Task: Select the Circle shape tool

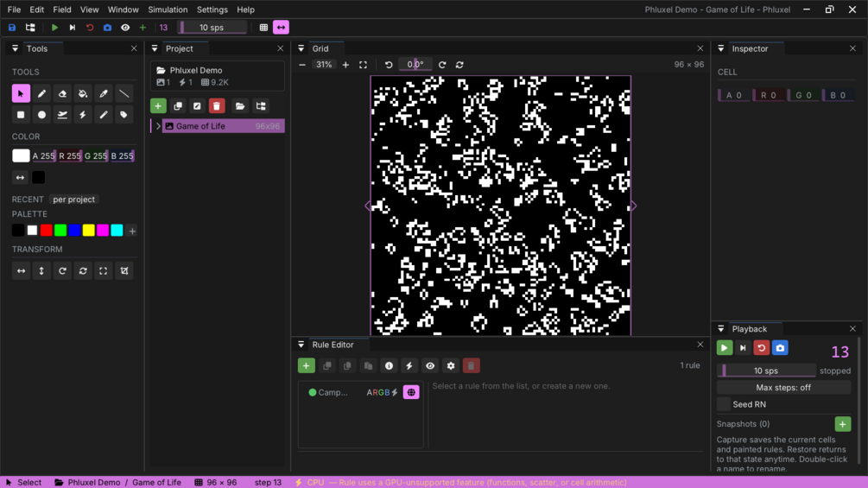Action: [x=41, y=115]
